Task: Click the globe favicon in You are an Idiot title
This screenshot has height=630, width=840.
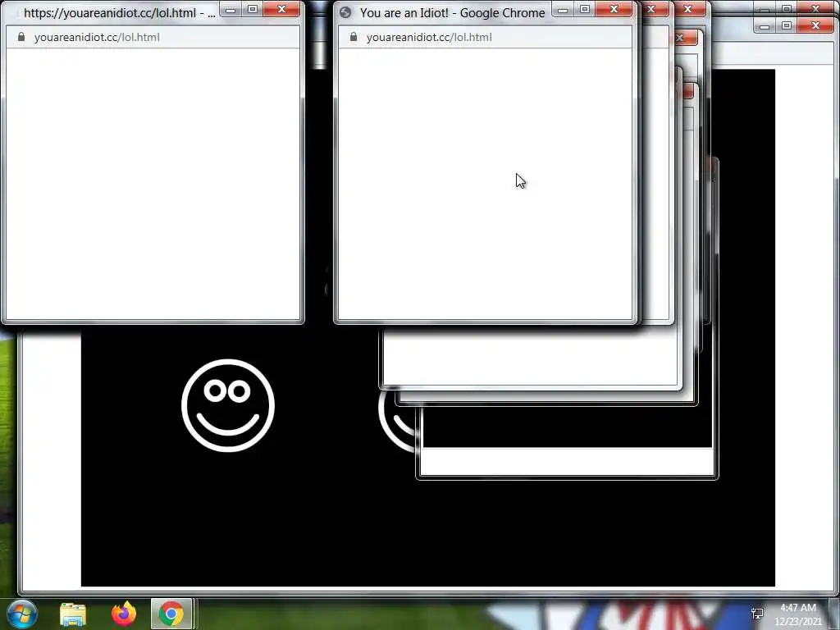Action: pyautogui.click(x=345, y=12)
